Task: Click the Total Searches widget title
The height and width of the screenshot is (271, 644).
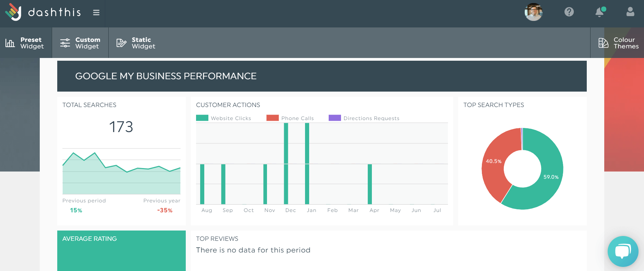Action: pyautogui.click(x=89, y=105)
